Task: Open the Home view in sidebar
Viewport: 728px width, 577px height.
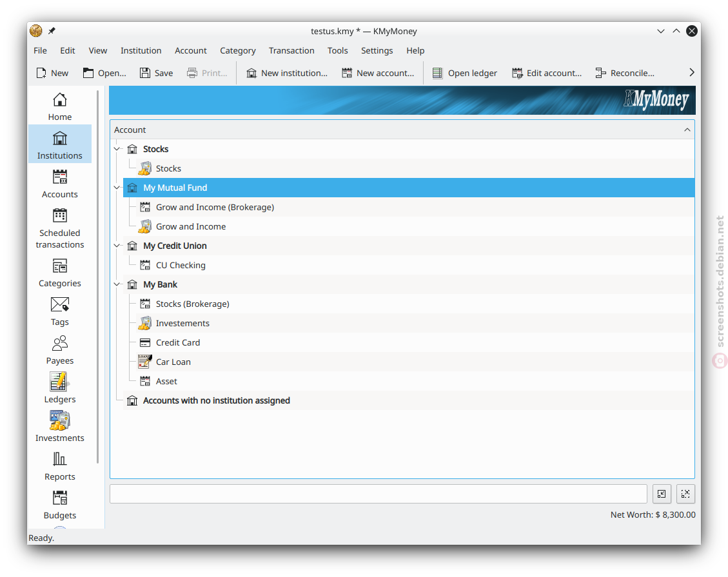Action: click(x=60, y=106)
